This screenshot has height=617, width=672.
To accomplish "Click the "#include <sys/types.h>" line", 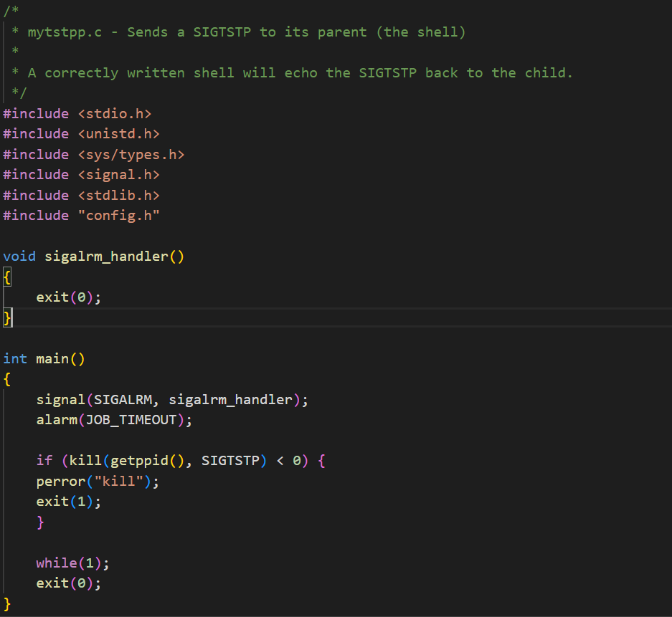I will click(x=94, y=155).
